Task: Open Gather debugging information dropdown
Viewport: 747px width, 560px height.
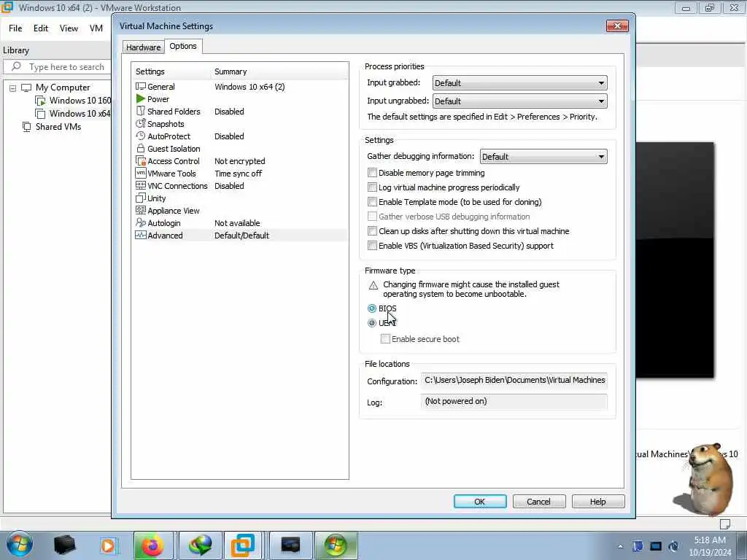Action: coord(543,157)
